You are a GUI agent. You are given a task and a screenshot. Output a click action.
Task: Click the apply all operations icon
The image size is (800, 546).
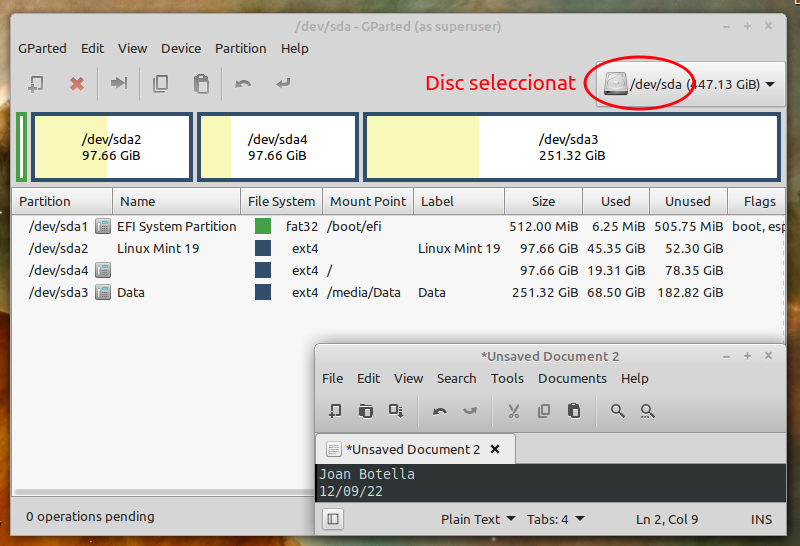(x=284, y=84)
